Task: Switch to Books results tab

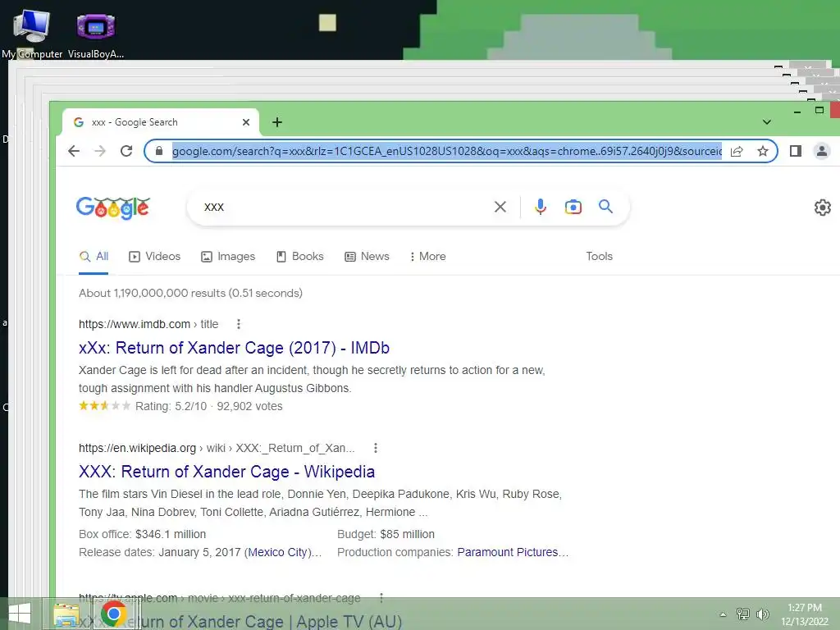Action: coord(300,257)
